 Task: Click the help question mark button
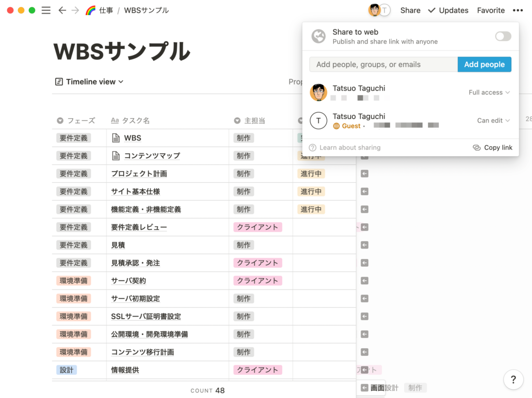513,379
